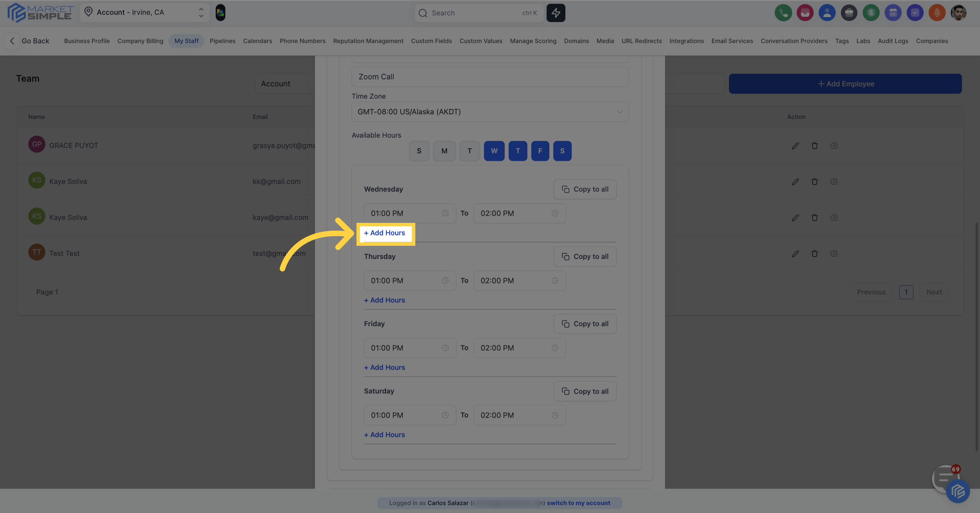This screenshot has width=980, height=513.
Task: Open the calendar icon in top bar
Action: click(893, 13)
